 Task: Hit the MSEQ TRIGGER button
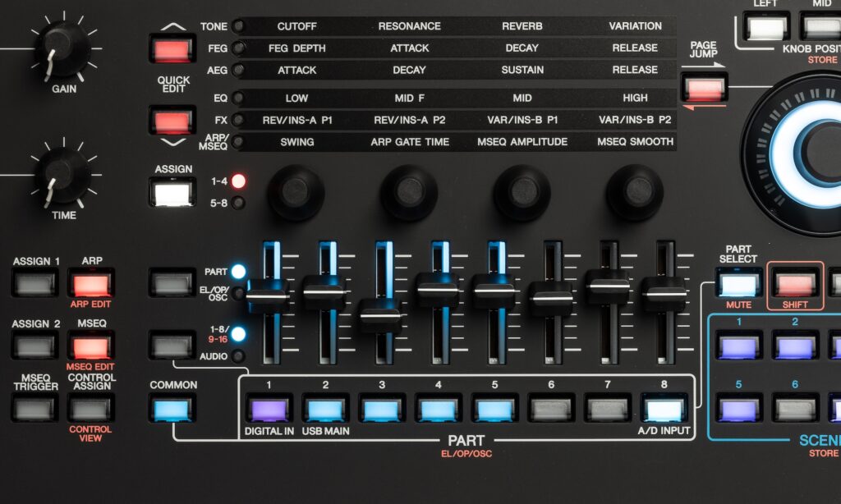point(34,408)
